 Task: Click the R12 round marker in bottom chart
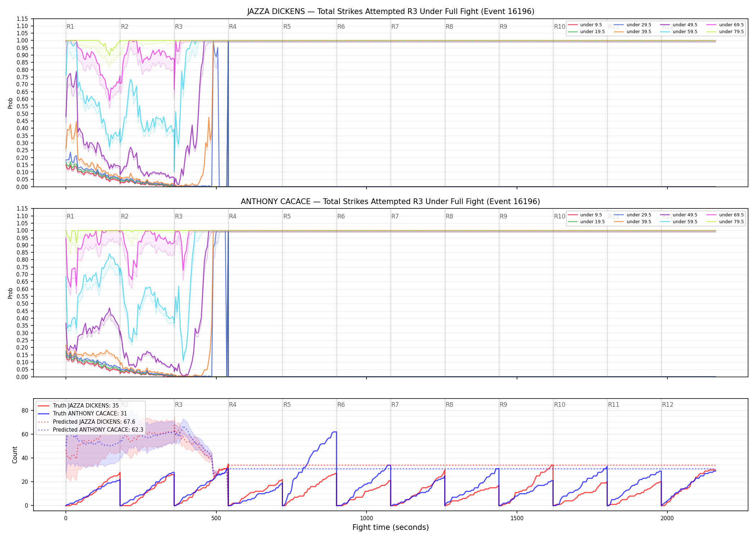[667, 405]
